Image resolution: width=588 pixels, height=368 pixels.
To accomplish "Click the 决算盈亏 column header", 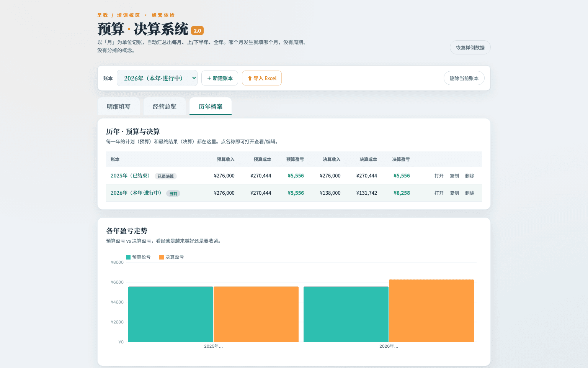I will (x=401, y=159).
